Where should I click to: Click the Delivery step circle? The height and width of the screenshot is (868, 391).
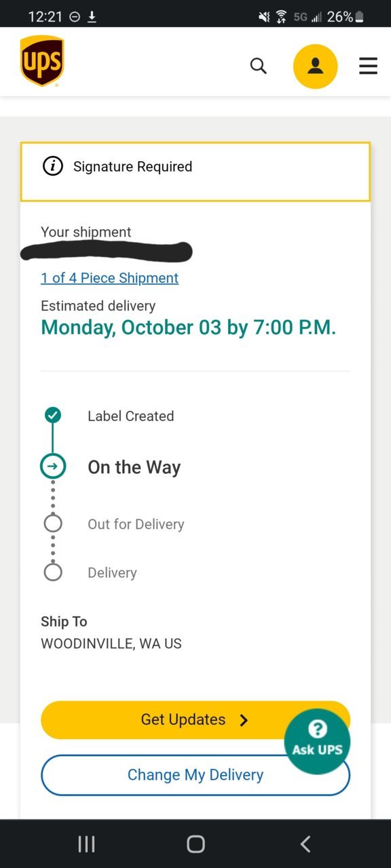(53, 572)
